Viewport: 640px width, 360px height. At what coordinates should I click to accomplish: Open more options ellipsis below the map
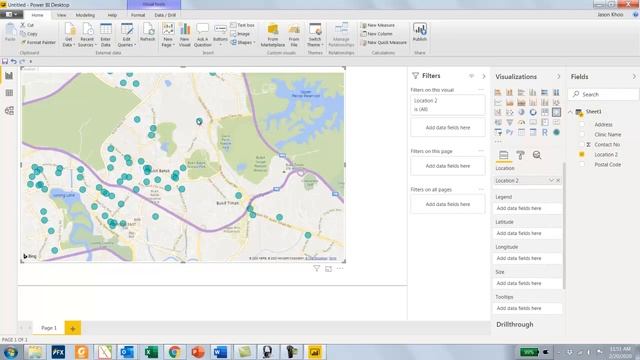tap(340, 268)
